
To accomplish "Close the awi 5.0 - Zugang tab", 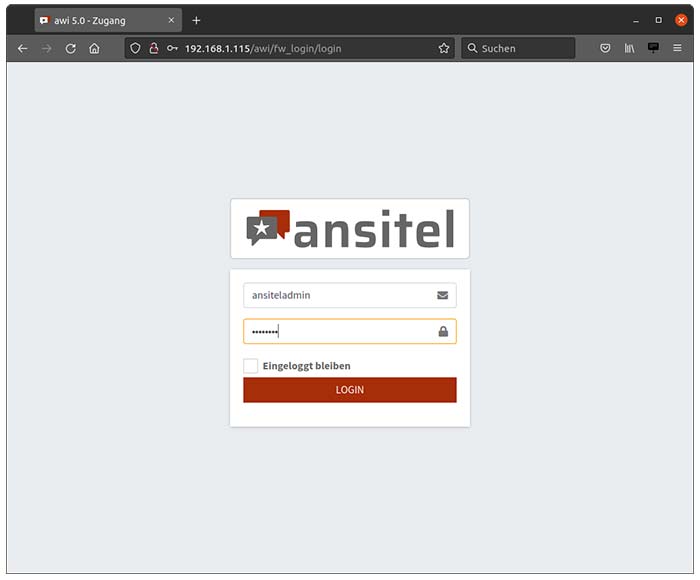I will tap(171, 20).
